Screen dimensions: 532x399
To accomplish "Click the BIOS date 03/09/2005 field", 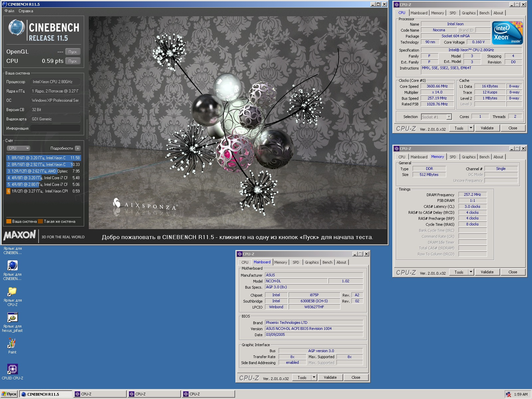I will (314, 334).
